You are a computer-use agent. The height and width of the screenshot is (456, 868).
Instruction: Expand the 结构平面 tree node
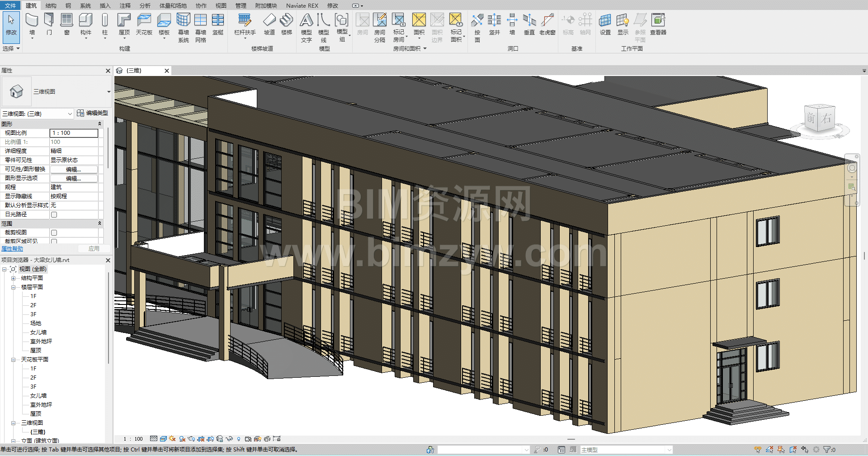coord(13,278)
